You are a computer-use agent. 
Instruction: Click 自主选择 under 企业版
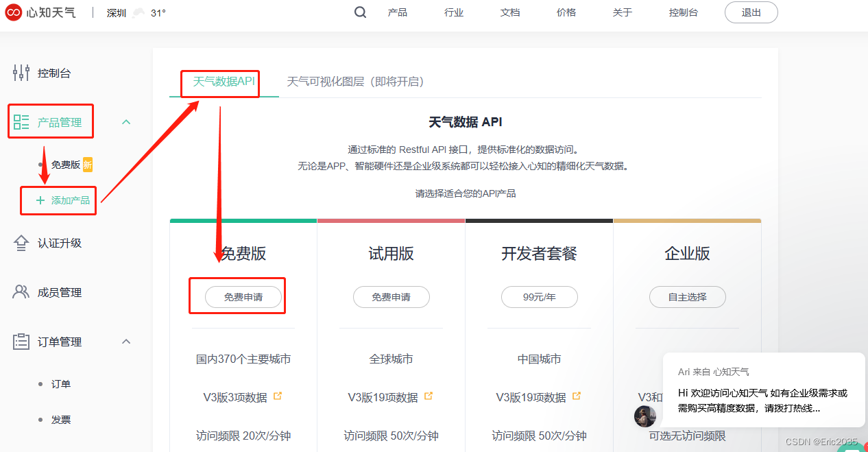688,297
